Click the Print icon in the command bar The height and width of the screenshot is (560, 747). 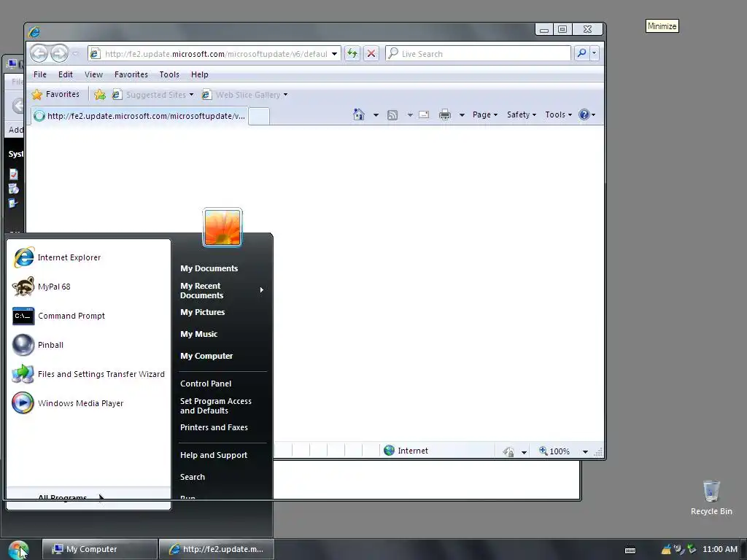point(445,114)
